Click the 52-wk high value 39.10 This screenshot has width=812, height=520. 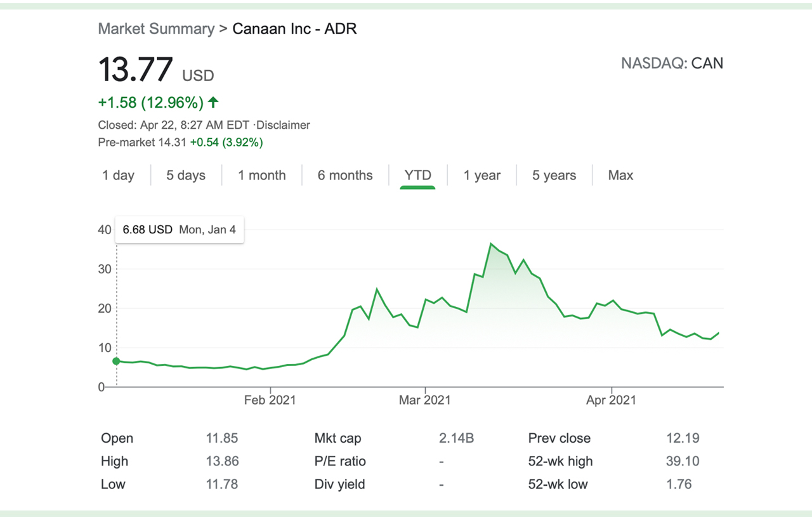683,461
